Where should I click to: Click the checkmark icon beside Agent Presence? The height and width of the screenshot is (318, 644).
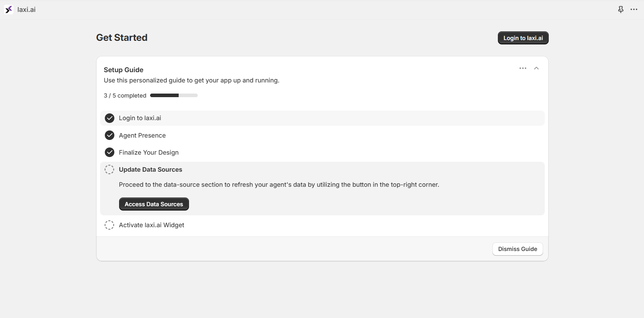(109, 135)
